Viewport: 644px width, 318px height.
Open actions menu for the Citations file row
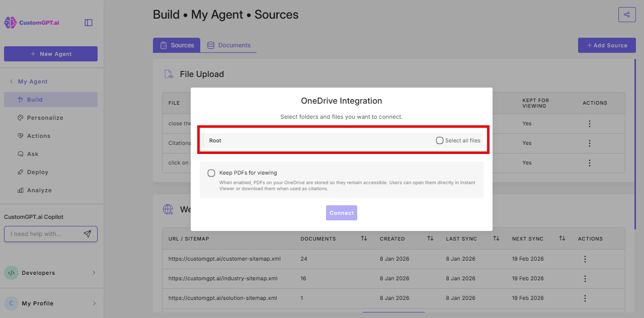click(x=590, y=143)
